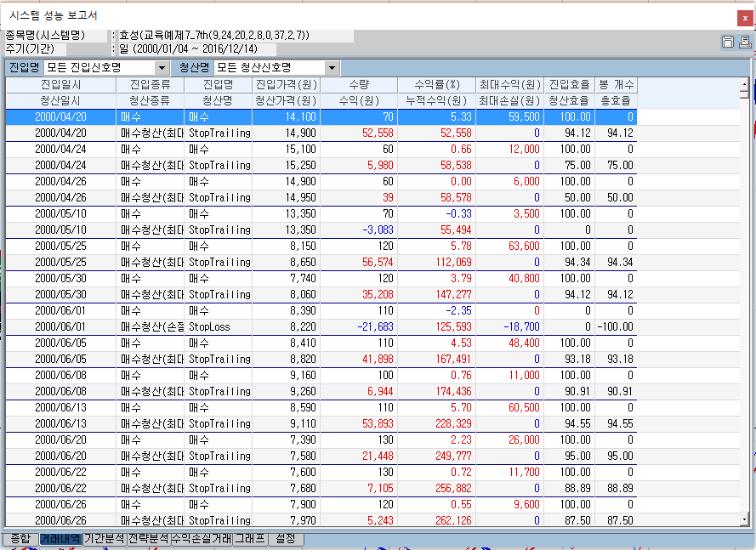Click the save report icon
756x550 pixels.
pyautogui.click(x=727, y=42)
